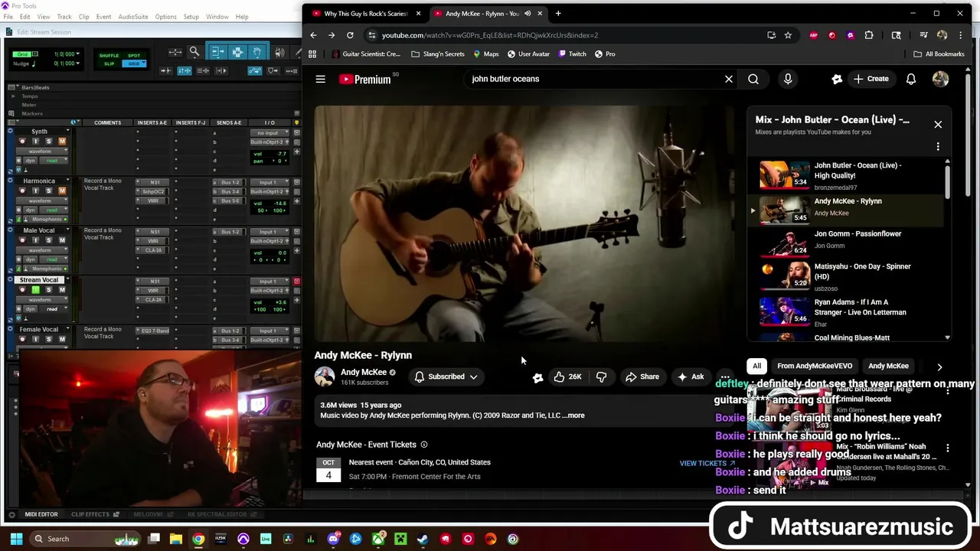Click VIEW TICKETS link
The width and height of the screenshot is (980, 551).
(707, 463)
